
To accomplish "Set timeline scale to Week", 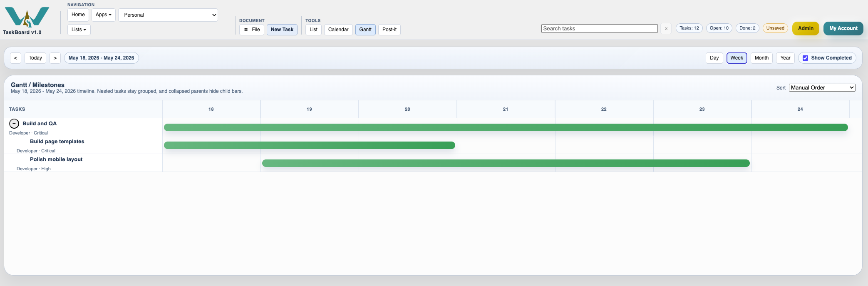I will 737,58.
